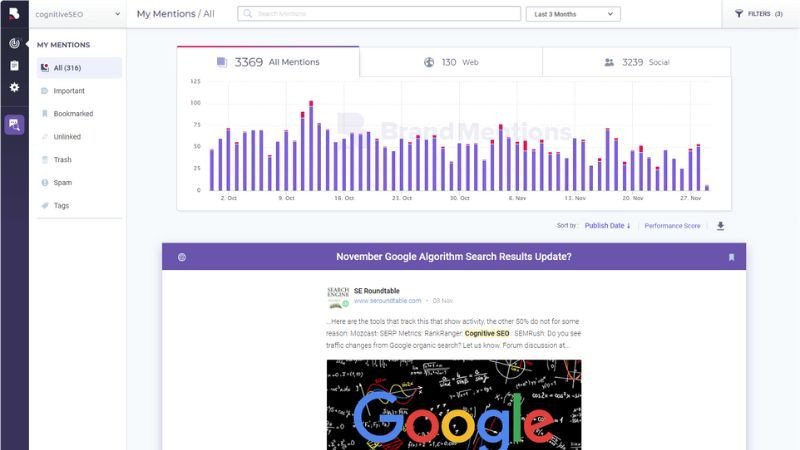Viewport: 800px width, 450px height.
Task: Click the Spam icon in left menu
Action: pos(44,183)
